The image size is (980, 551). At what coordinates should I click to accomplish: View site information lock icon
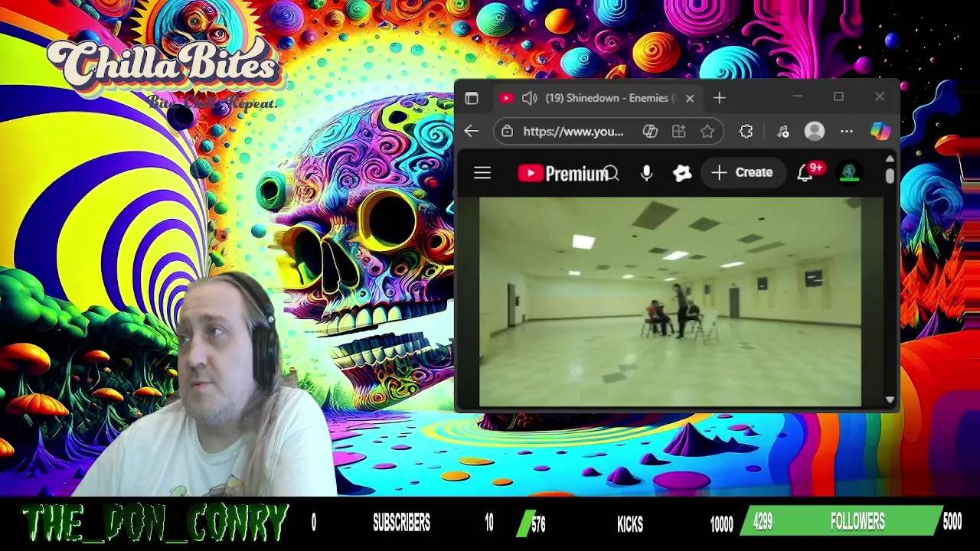pyautogui.click(x=507, y=132)
